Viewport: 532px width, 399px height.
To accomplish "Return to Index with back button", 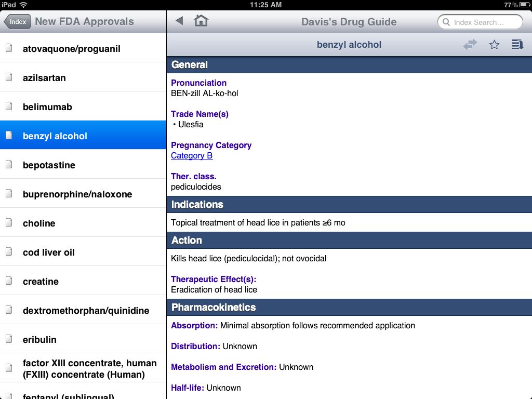I will coord(17,21).
